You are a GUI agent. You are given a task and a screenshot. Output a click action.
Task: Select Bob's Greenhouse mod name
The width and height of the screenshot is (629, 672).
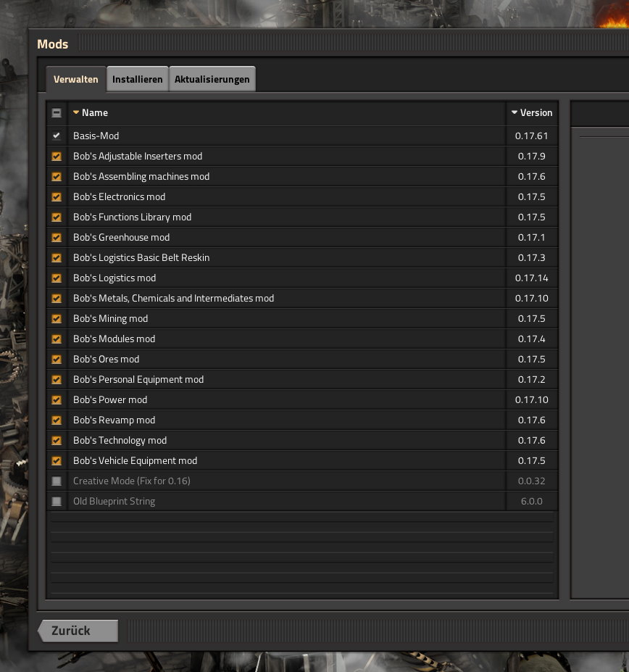121,238
